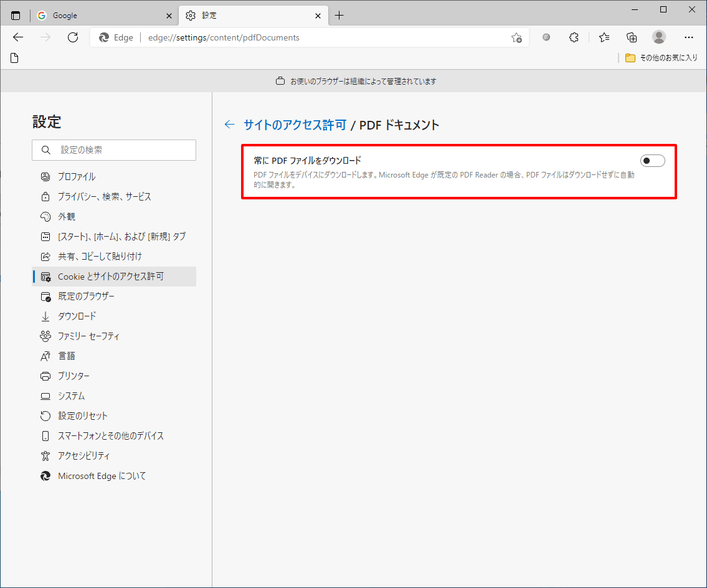Enable 常に PDF ファイルをダウンロード switch
This screenshot has width=707, height=588.
tap(652, 160)
